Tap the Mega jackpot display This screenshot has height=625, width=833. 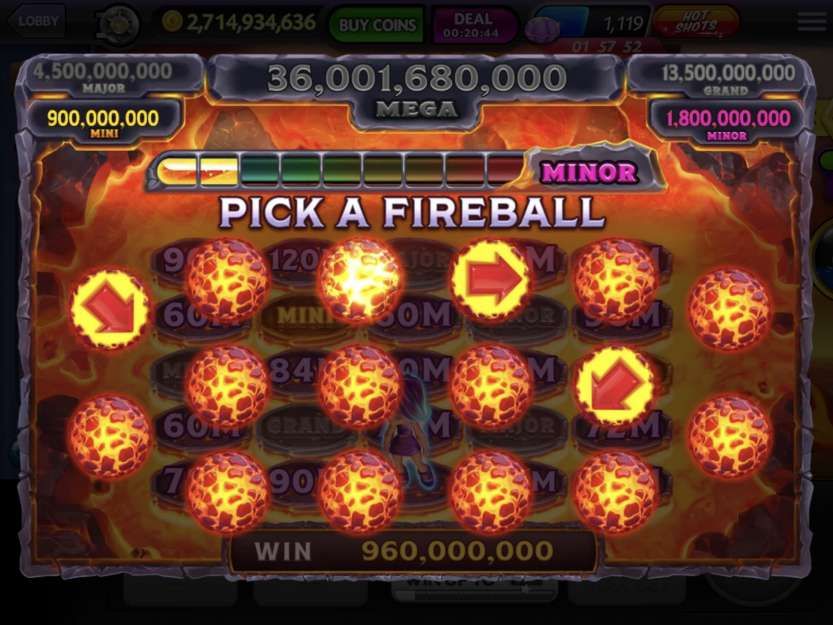coord(417,89)
